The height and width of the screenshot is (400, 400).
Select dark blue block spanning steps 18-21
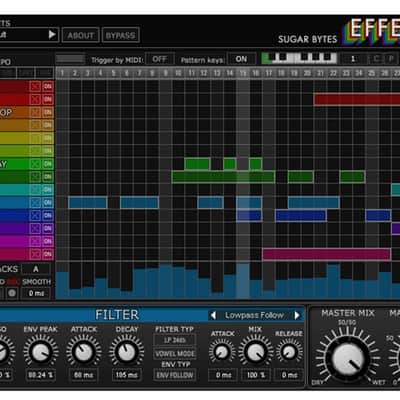pos(301,216)
